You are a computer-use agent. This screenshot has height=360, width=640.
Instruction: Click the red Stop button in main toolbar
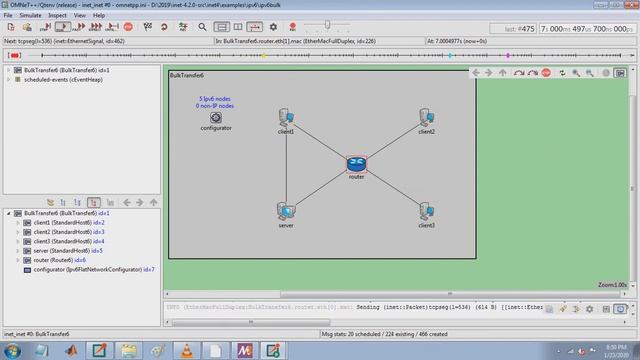[128, 27]
